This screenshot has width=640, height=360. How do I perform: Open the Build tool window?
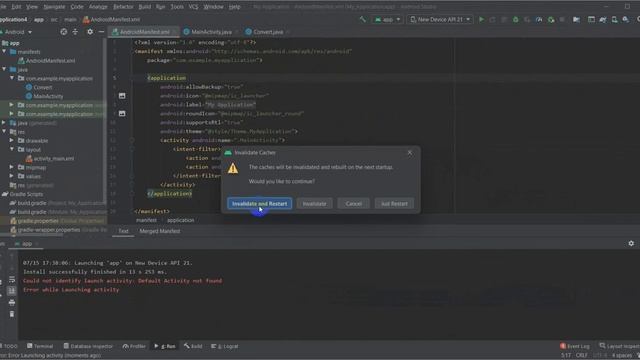pos(193,346)
